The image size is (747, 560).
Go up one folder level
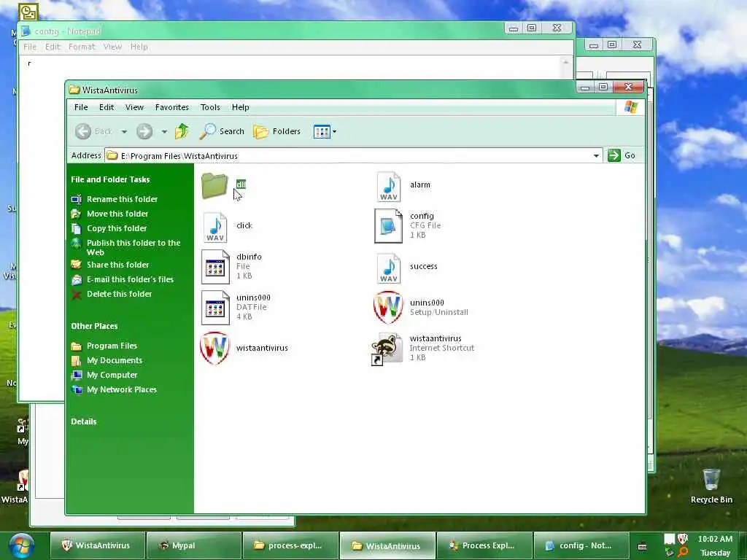pos(182,131)
